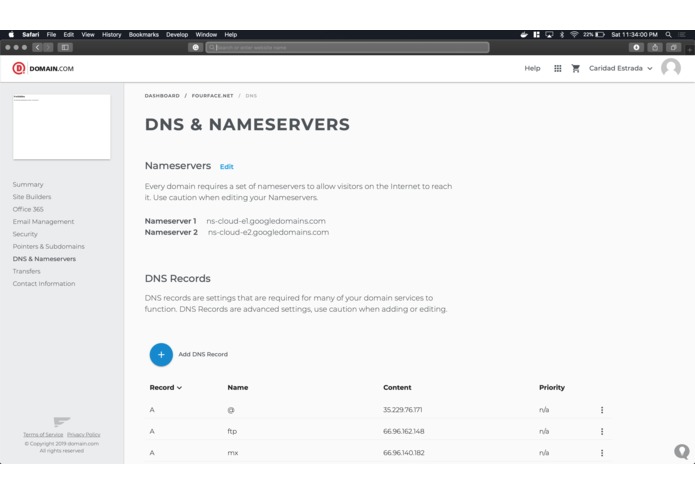Image resolution: width=695 pixels, height=494 pixels.
Task: Click the user avatar icon
Action: click(x=671, y=68)
